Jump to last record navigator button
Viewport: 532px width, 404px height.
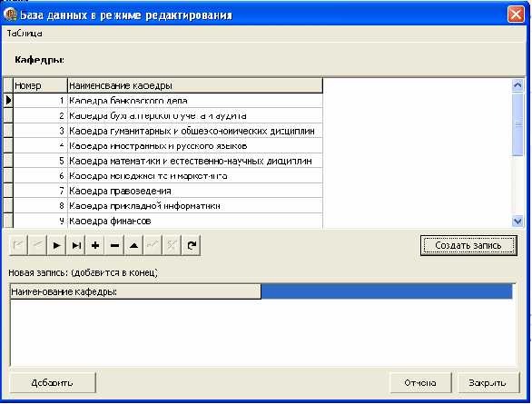(76, 245)
